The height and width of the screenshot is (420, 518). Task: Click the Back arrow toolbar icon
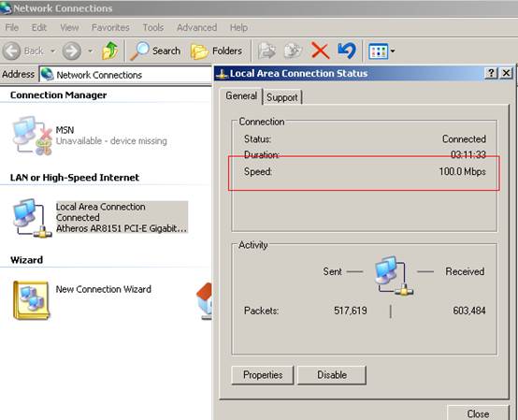coord(11,51)
